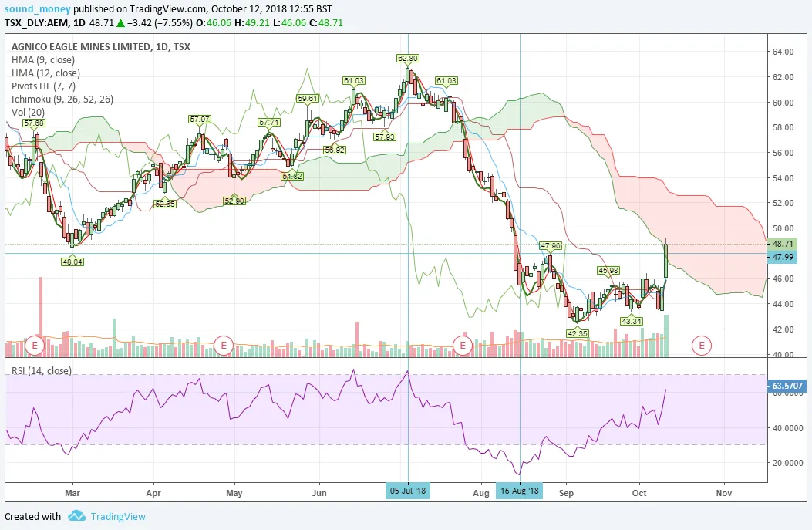Click the upcoming October earnings E marker
812x530 pixels.
coord(702,345)
